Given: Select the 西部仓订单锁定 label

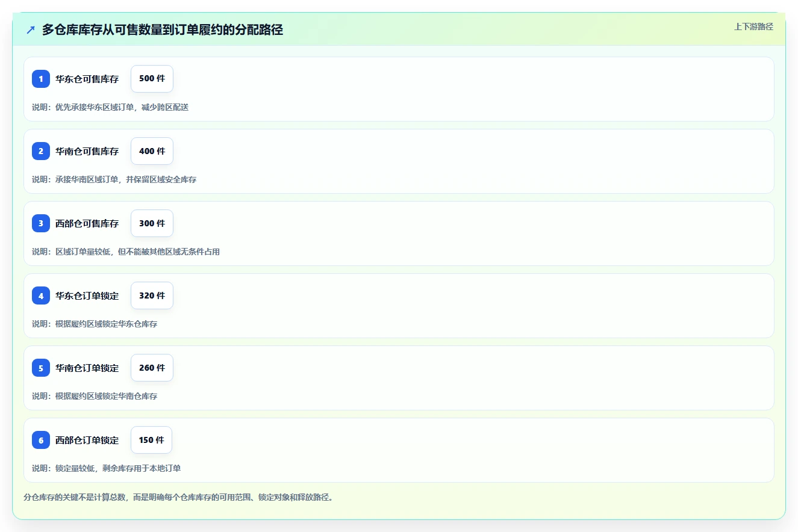Looking at the screenshot, I should tap(87, 440).
